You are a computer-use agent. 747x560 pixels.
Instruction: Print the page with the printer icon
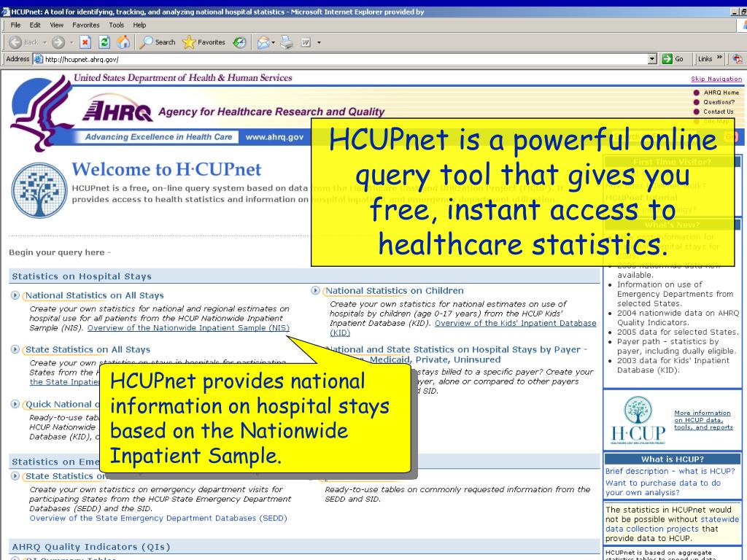[287, 42]
